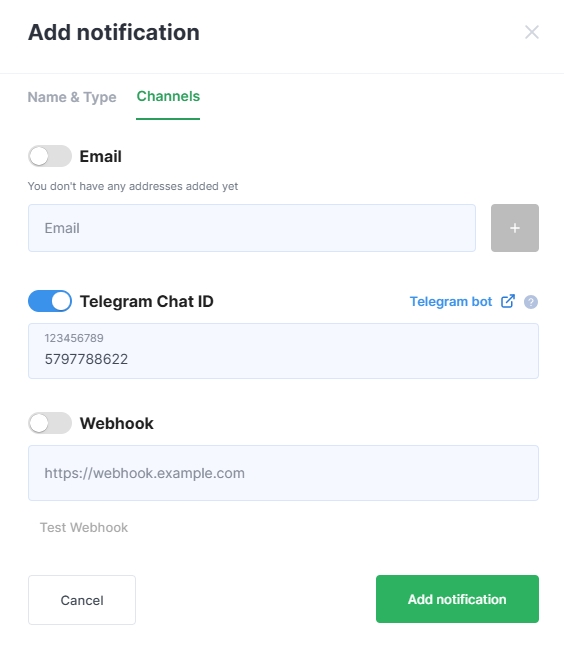Viewport: 564px width, 651px height.
Task: Click the Telegram help question mark icon
Action: pyautogui.click(x=531, y=302)
